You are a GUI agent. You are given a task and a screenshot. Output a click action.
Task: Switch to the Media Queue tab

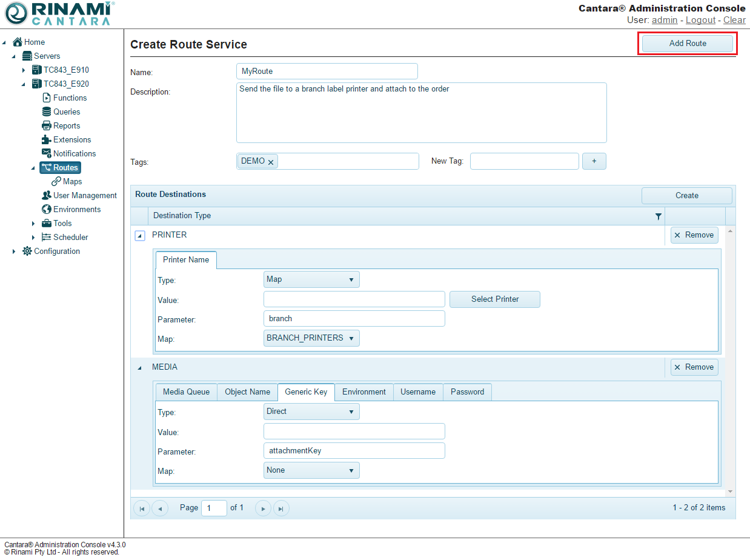click(x=186, y=392)
